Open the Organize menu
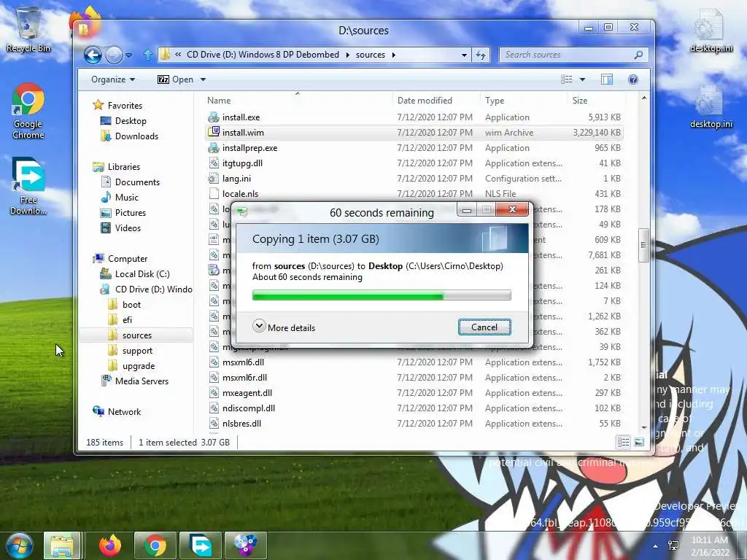The height and width of the screenshot is (560, 747). 113,79
